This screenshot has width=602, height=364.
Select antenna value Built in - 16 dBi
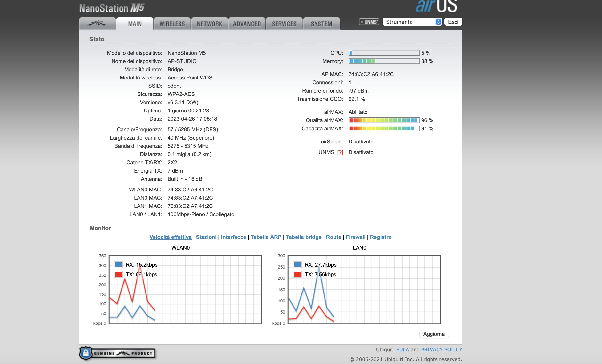coord(186,179)
